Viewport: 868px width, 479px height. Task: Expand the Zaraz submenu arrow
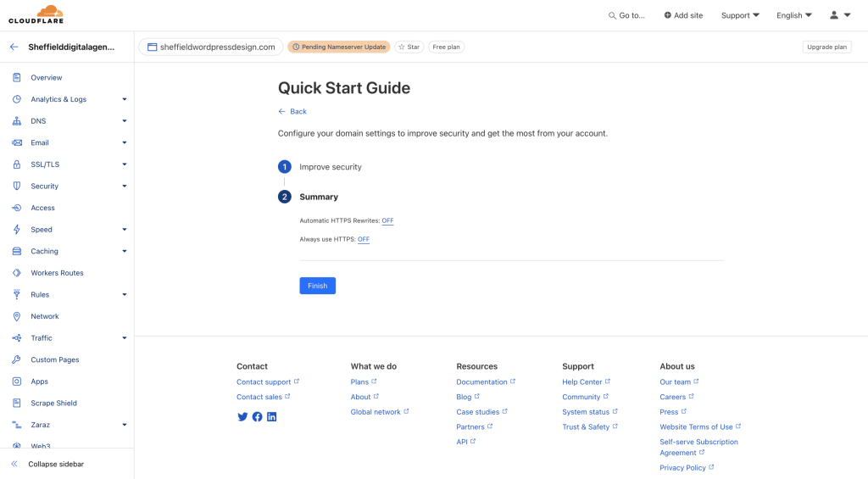point(125,425)
